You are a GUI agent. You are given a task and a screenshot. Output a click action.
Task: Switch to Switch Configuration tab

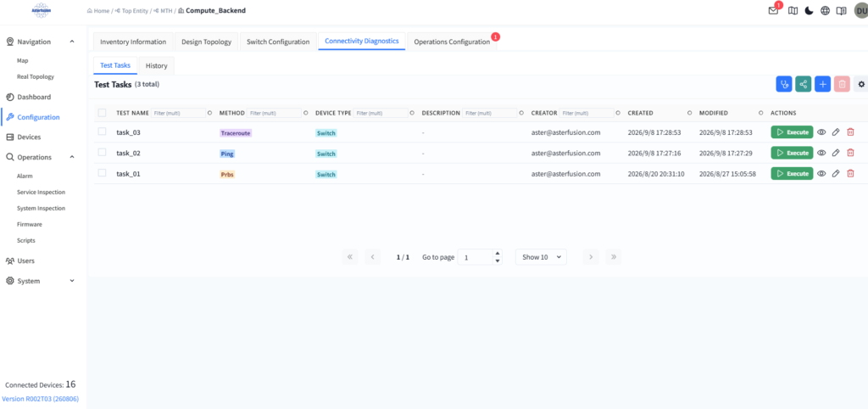(x=278, y=42)
